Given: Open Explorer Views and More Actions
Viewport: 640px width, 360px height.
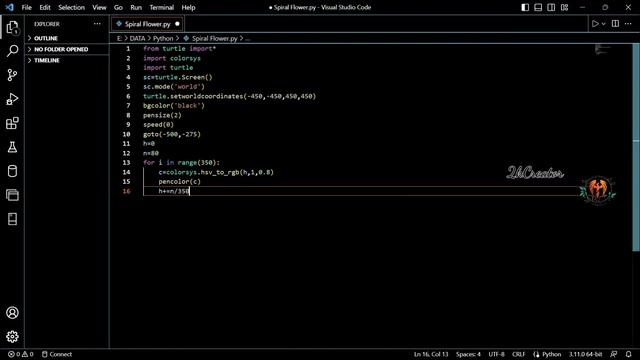Looking at the screenshot, I should coord(97,24).
